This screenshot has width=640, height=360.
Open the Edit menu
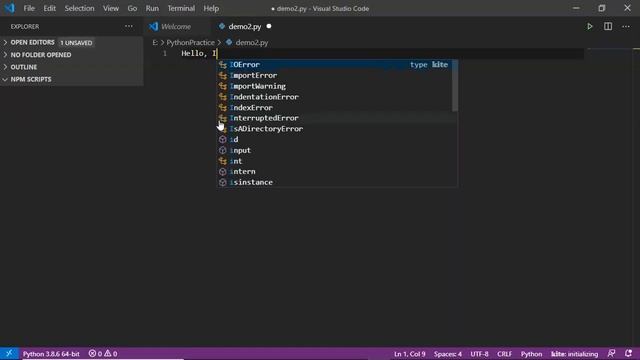[x=49, y=8]
